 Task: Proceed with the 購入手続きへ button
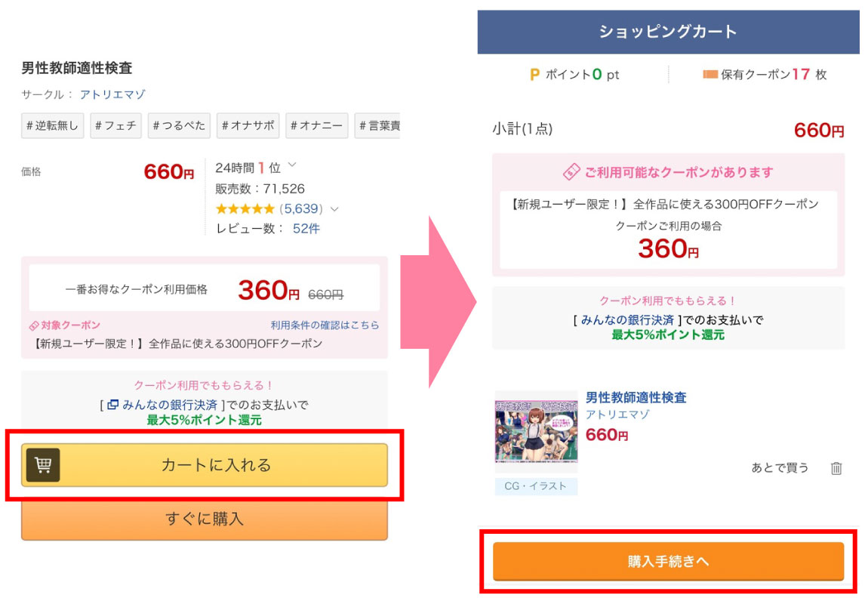point(668,562)
